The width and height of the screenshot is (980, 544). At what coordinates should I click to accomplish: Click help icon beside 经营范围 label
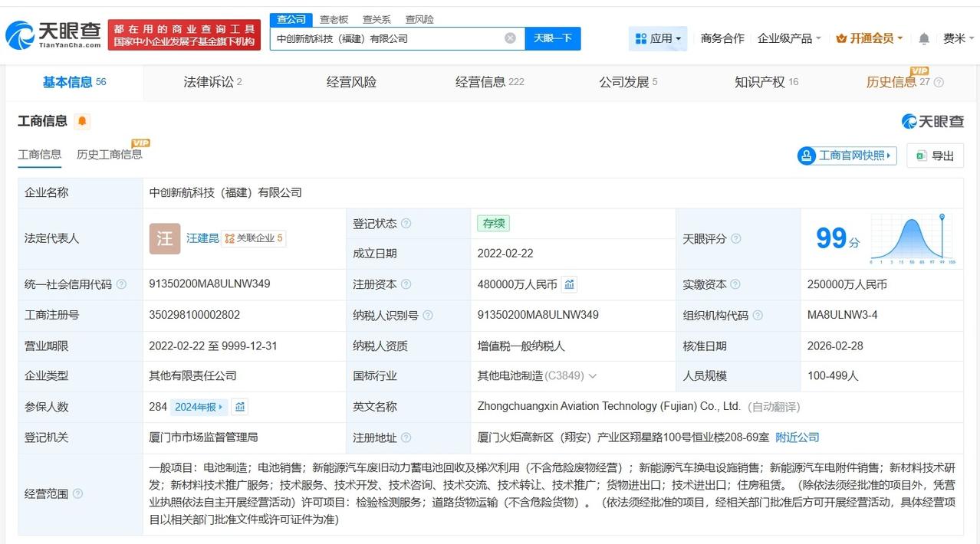click(x=77, y=494)
